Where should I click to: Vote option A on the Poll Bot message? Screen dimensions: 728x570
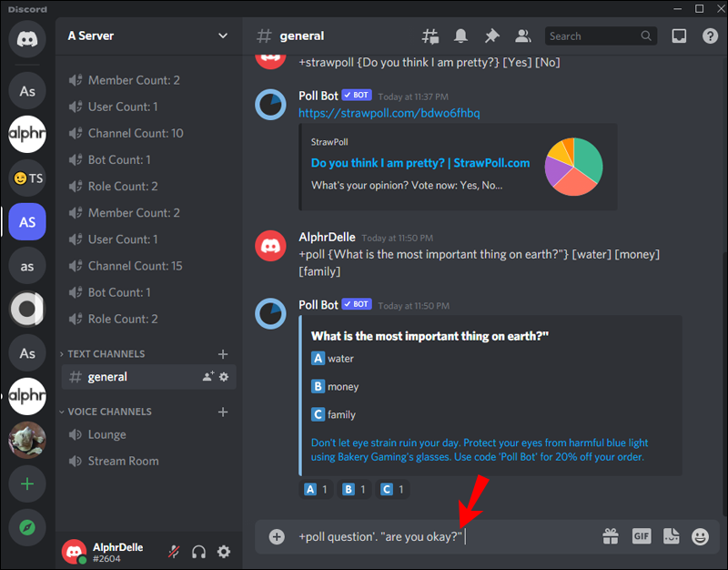pyautogui.click(x=314, y=489)
